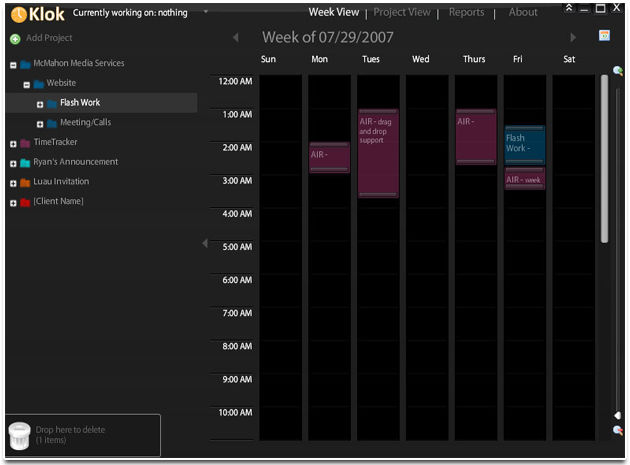Viewport: 630px width, 465px height.
Task: Collapse the Website tree node
Action: coord(27,84)
